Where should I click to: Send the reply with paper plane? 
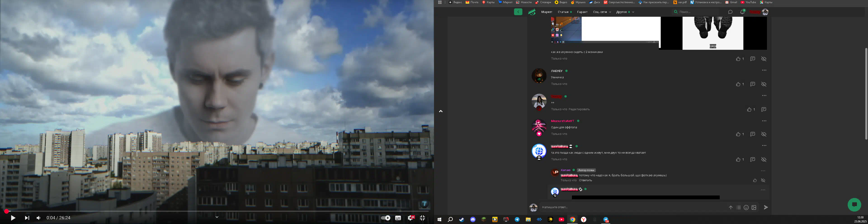(x=766, y=207)
